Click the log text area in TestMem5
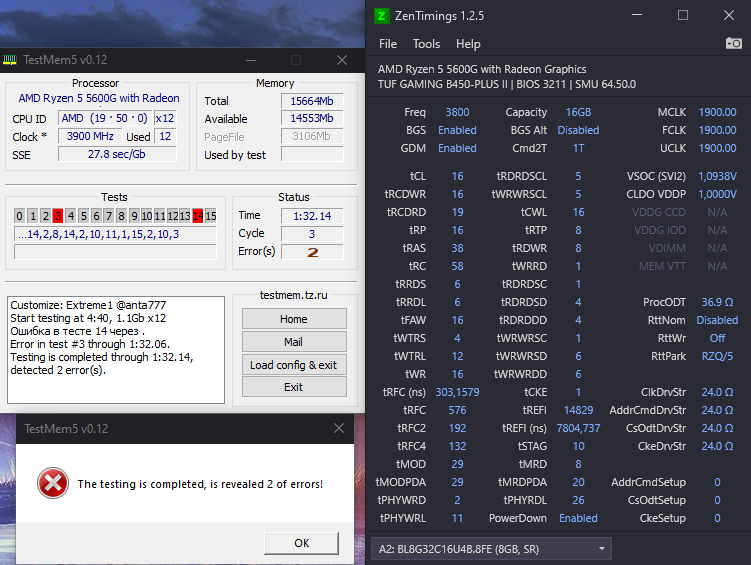 pyautogui.click(x=116, y=350)
